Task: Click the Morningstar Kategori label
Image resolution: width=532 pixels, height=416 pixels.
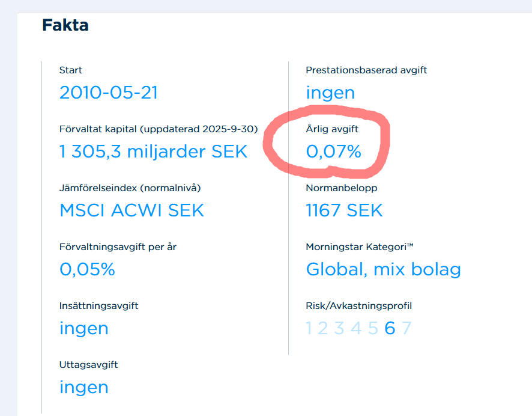Action: point(360,247)
